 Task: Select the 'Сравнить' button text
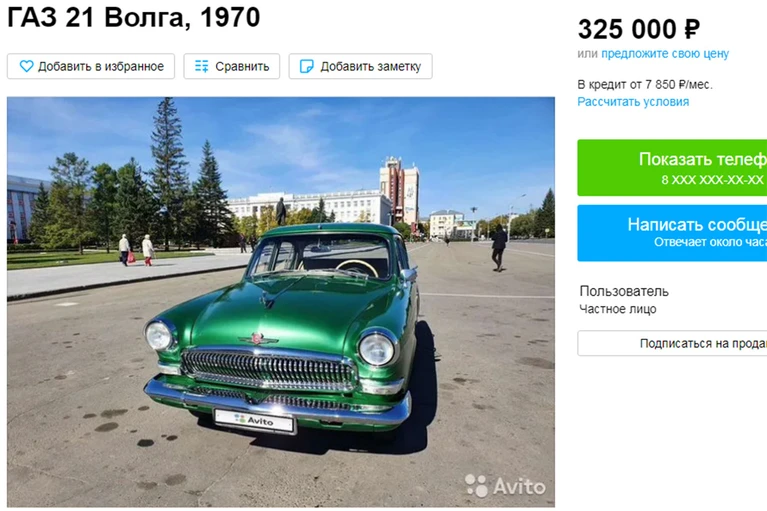242,67
